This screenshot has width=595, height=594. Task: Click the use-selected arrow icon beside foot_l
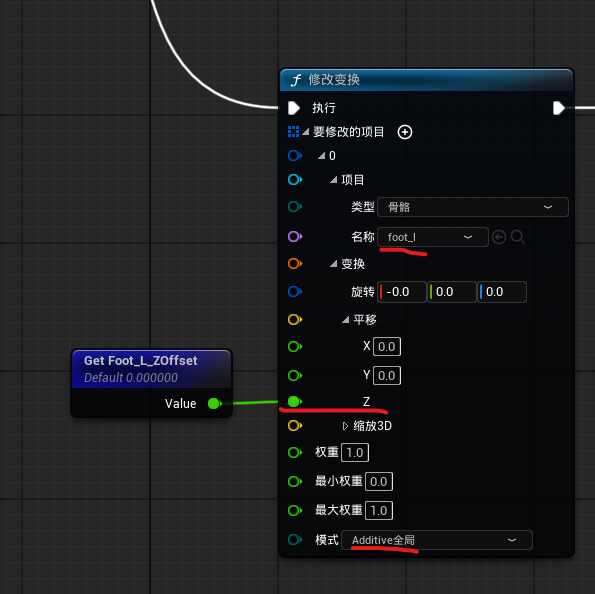499,237
